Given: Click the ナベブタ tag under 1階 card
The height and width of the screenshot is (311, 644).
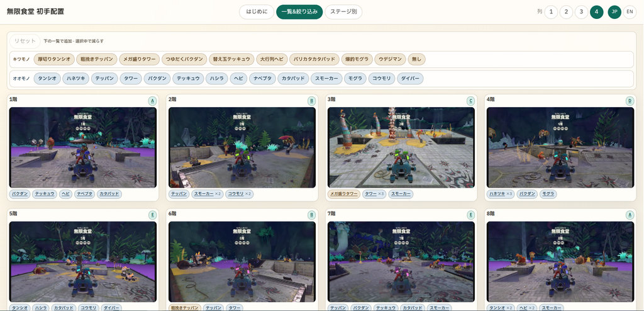Looking at the screenshot, I should [x=85, y=194].
